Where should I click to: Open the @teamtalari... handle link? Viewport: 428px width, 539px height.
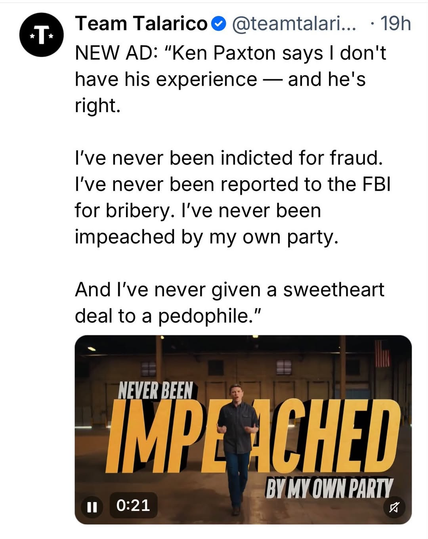(x=294, y=24)
